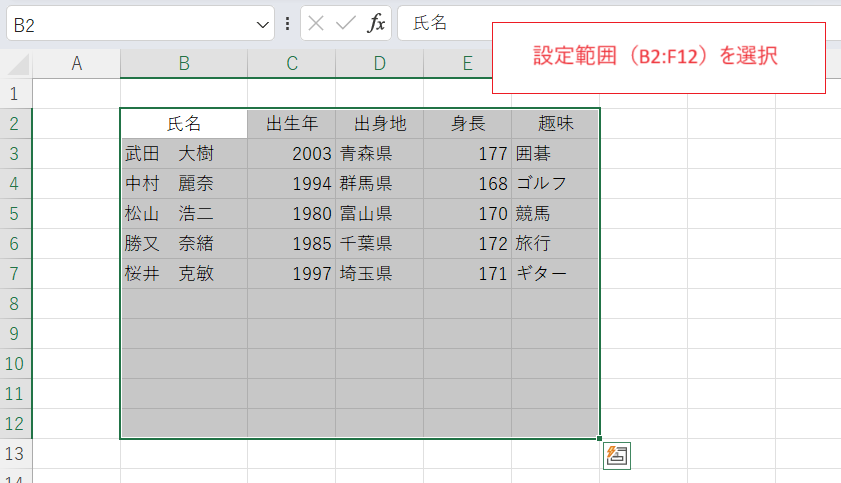Image resolution: width=841 pixels, height=483 pixels.
Task: Select row 3 header
Action: (16, 154)
